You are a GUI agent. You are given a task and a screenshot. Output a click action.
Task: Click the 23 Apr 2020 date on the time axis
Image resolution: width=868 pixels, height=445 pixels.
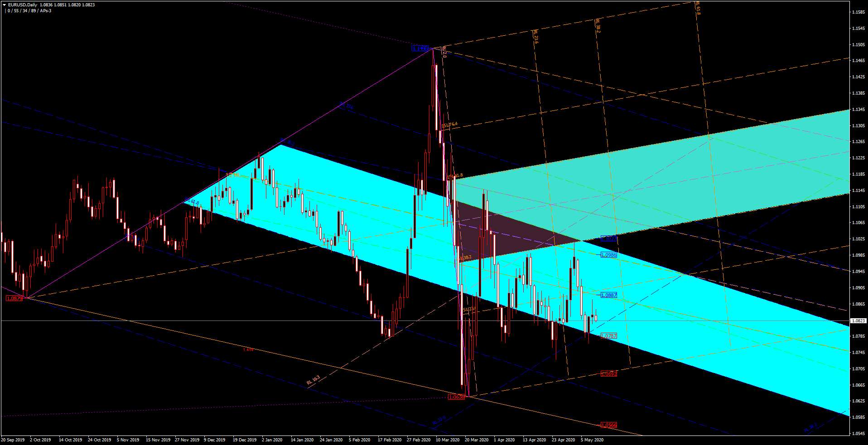[563, 440]
